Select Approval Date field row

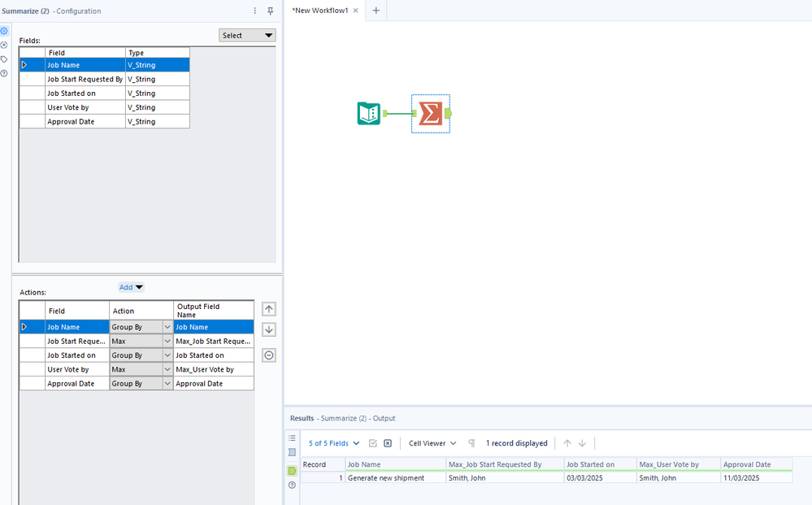[105, 122]
